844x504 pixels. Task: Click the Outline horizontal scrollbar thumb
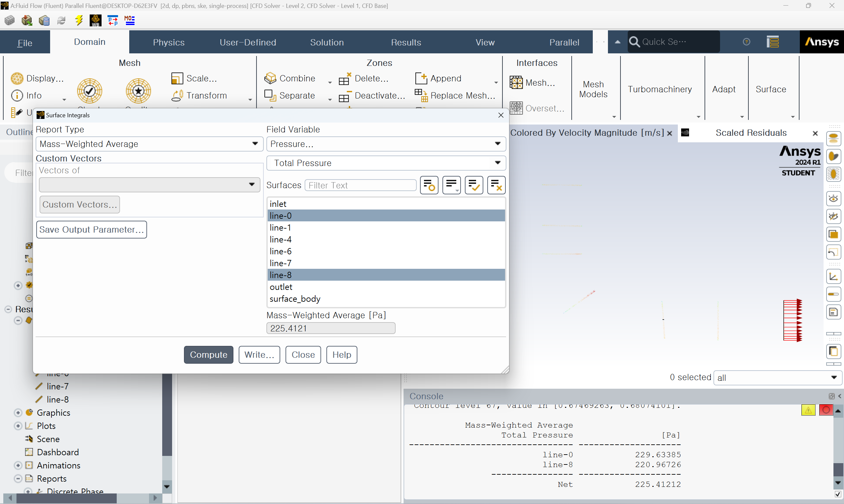[x=66, y=498]
